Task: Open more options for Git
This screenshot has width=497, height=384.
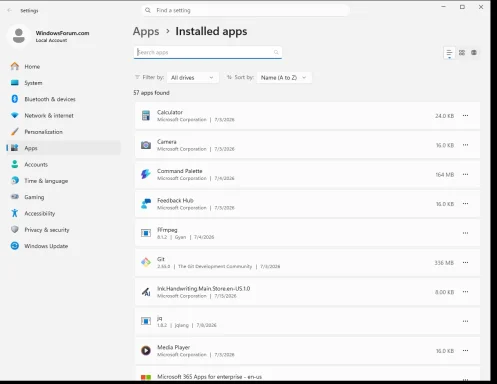Action: 465,262
